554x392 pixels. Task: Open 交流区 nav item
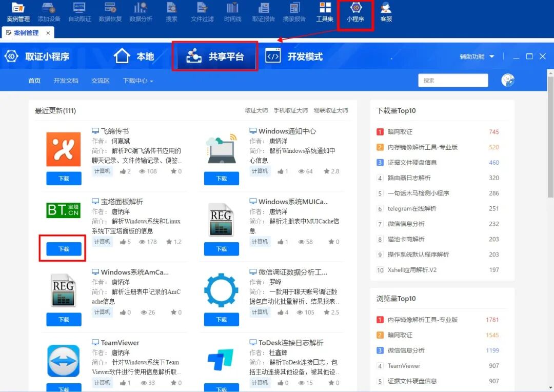point(101,81)
